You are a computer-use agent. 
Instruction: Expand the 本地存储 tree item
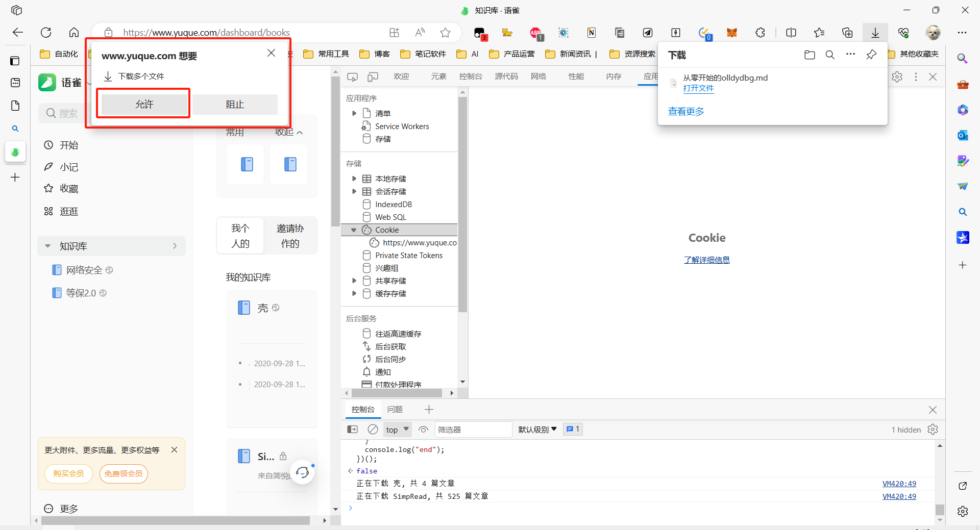tap(354, 179)
